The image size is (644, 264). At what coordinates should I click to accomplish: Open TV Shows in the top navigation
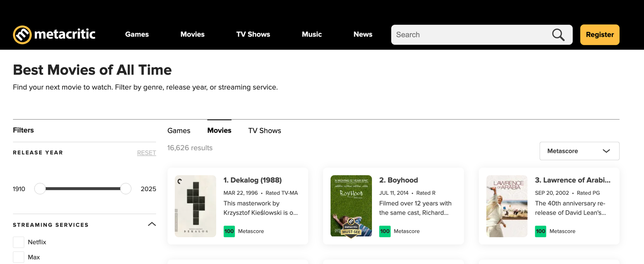point(253,34)
